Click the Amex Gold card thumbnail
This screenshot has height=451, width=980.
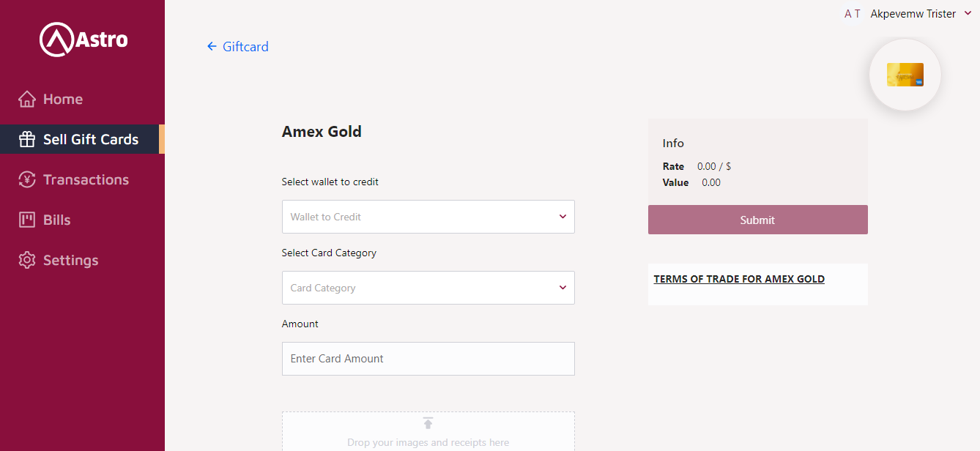click(905, 75)
